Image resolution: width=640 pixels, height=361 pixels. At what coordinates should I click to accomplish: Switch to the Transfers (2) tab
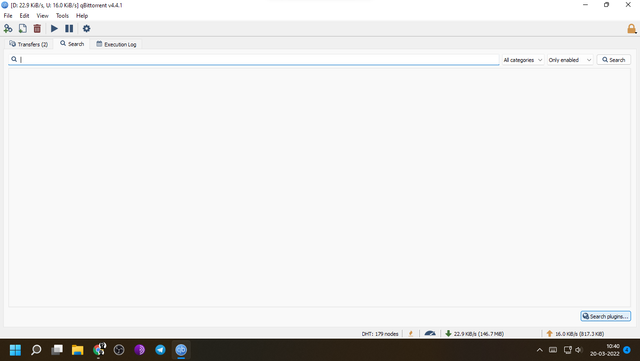click(x=29, y=44)
